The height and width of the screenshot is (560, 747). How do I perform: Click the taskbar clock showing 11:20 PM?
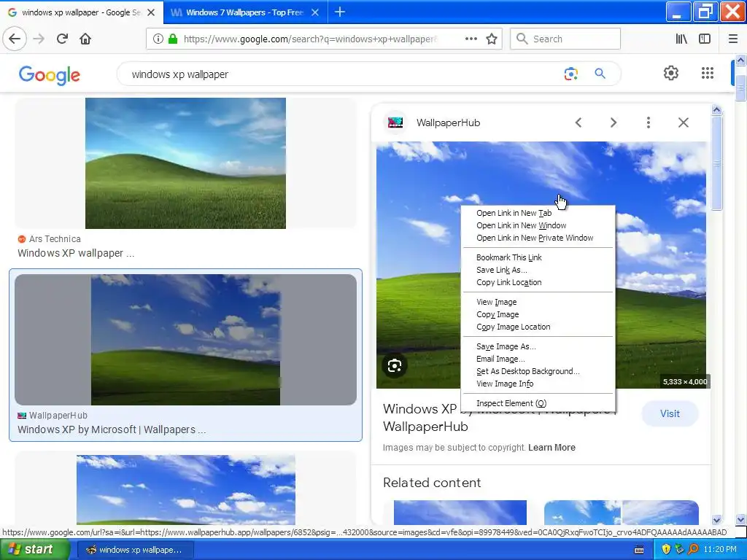pos(720,550)
